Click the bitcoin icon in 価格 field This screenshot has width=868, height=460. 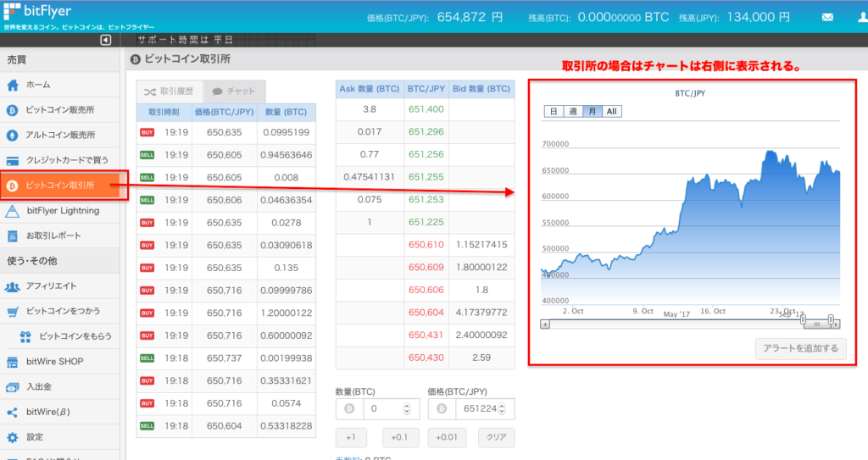[x=442, y=409]
